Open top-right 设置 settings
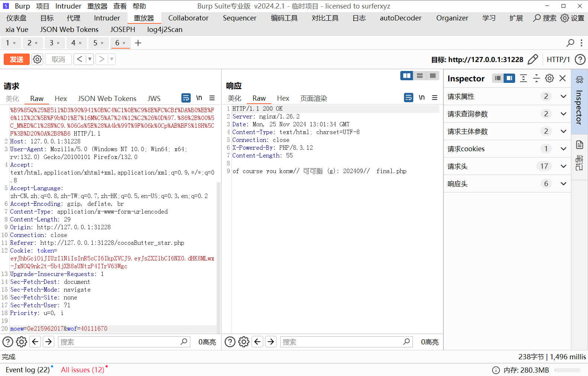Image resolution: width=588 pixels, height=376 pixels. pos(572,18)
